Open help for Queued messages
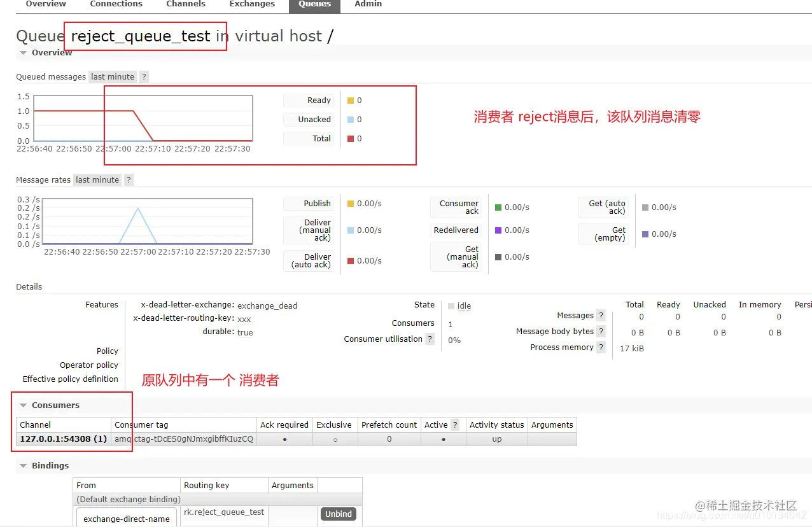Viewport: 812px width, 527px height. pos(144,77)
